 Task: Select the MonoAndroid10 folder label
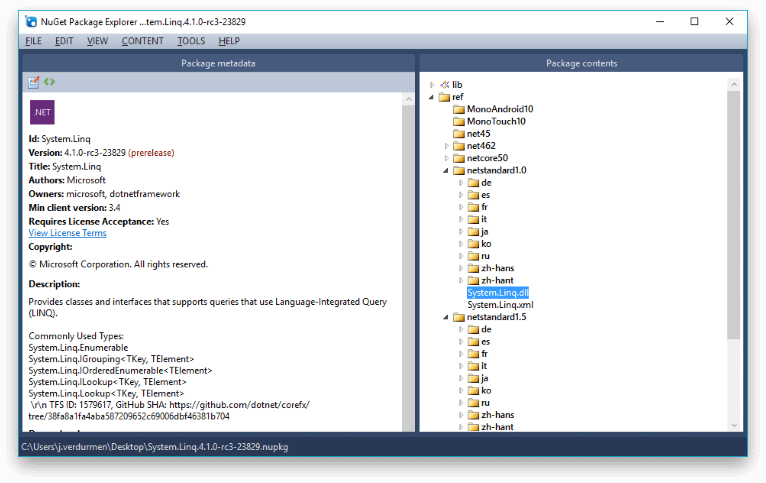click(x=500, y=109)
